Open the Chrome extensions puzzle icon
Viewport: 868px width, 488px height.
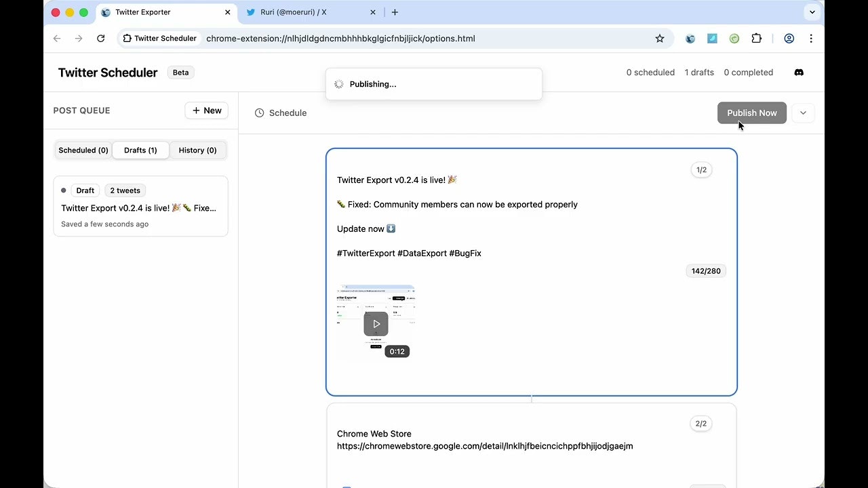tap(757, 39)
